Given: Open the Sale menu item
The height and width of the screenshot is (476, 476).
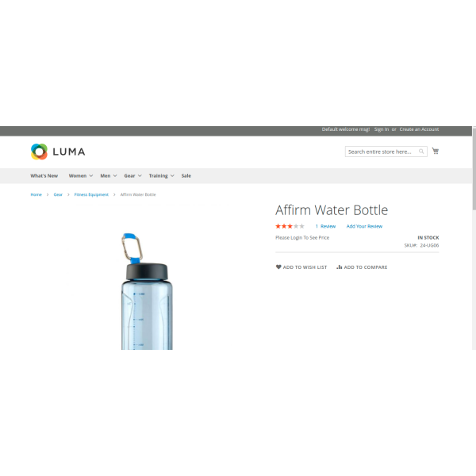Looking at the screenshot, I should 186,176.
